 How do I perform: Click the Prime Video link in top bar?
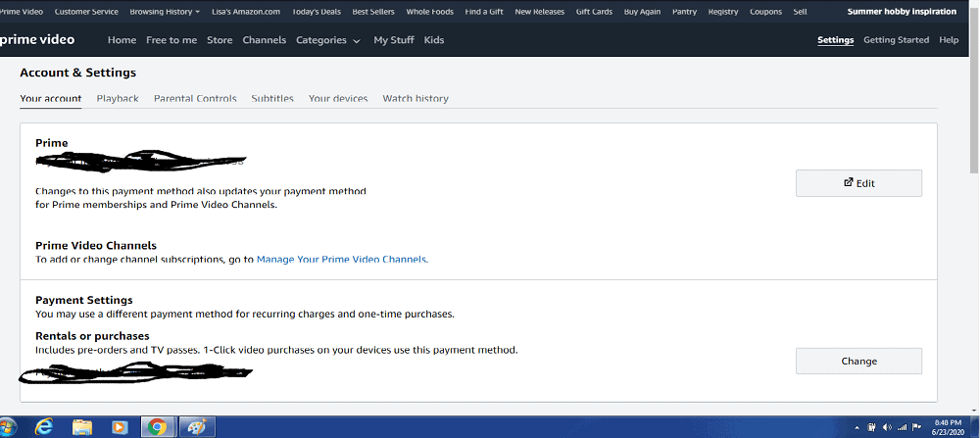[22, 12]
